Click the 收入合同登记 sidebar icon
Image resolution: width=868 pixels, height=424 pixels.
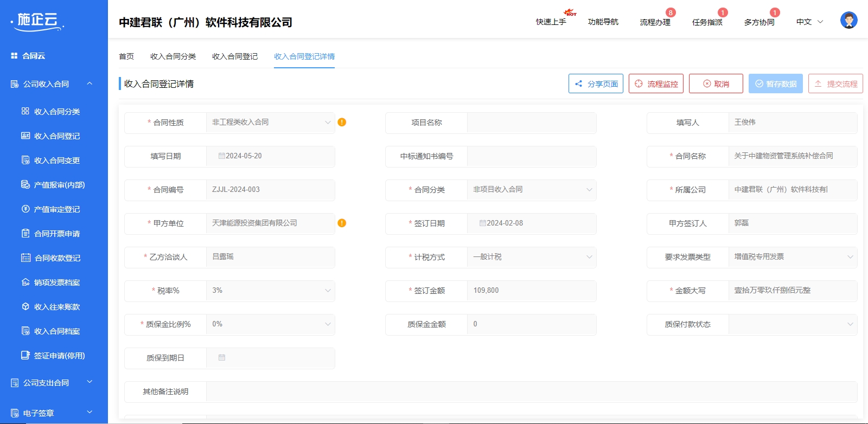coord(25,136)
